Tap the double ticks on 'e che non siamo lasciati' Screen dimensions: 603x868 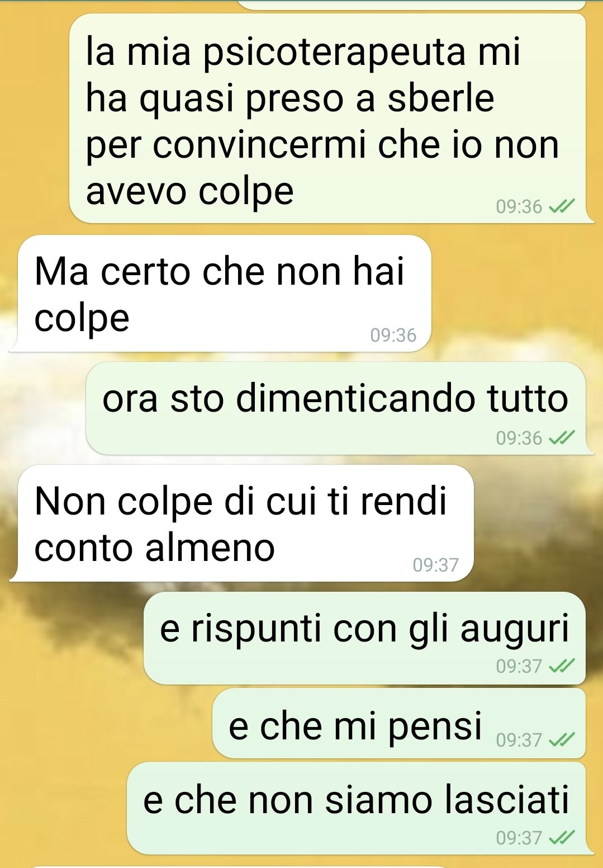pos(562,838)
